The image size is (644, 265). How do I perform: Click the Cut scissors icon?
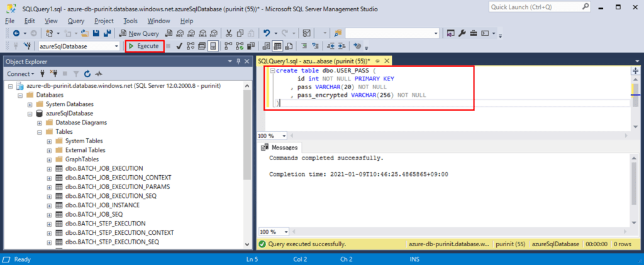(229, 34)
